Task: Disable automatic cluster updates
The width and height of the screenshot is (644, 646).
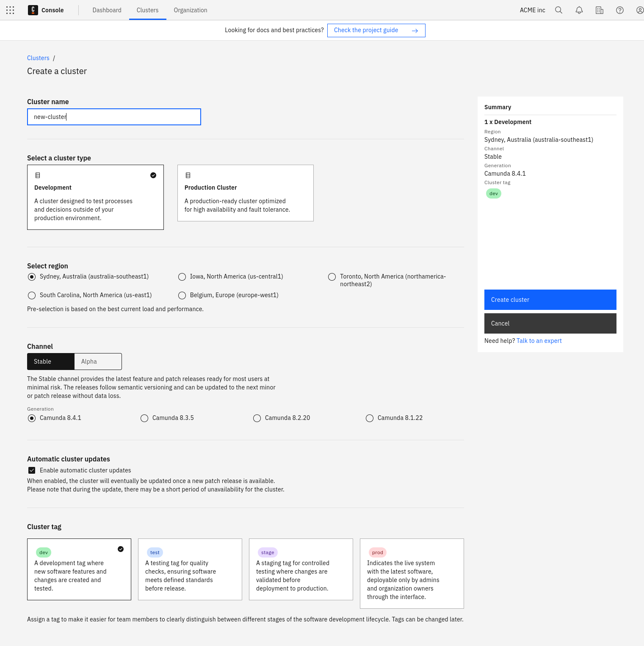Action: tap(32, 470)
